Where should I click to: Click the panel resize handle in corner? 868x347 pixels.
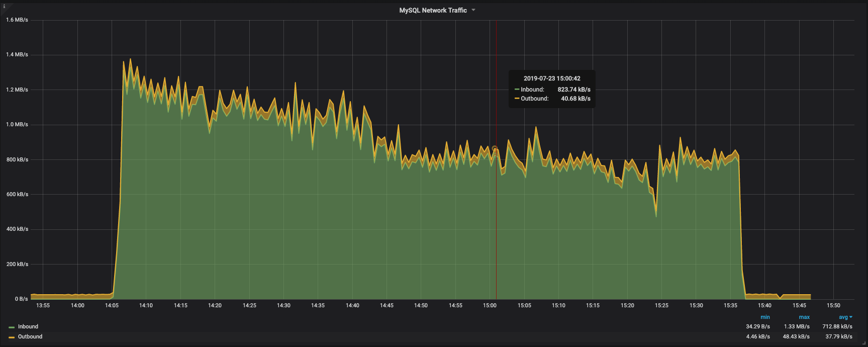click(864, 343)
